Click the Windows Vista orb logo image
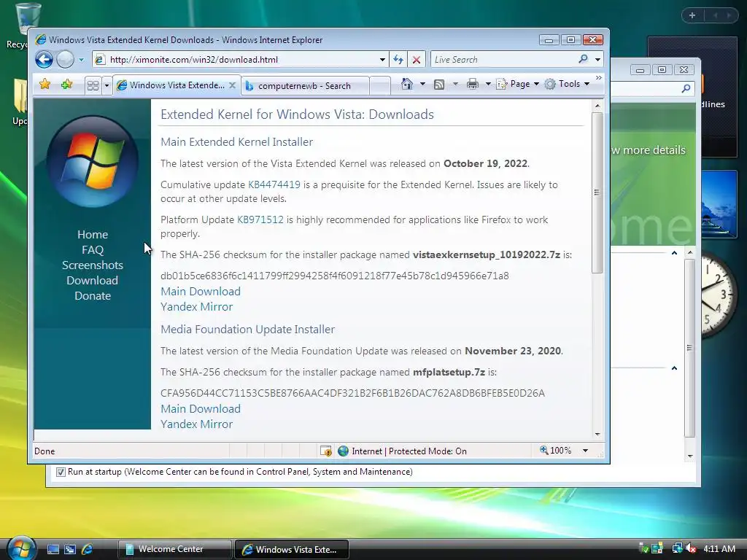Image resolution: width=747 pixels, height=560 pixels. pos(93,162)
